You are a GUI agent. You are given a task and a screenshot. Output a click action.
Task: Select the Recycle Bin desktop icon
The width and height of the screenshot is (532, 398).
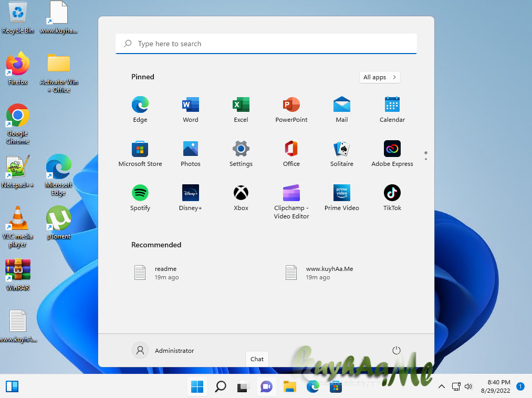[x=18, y=18]
